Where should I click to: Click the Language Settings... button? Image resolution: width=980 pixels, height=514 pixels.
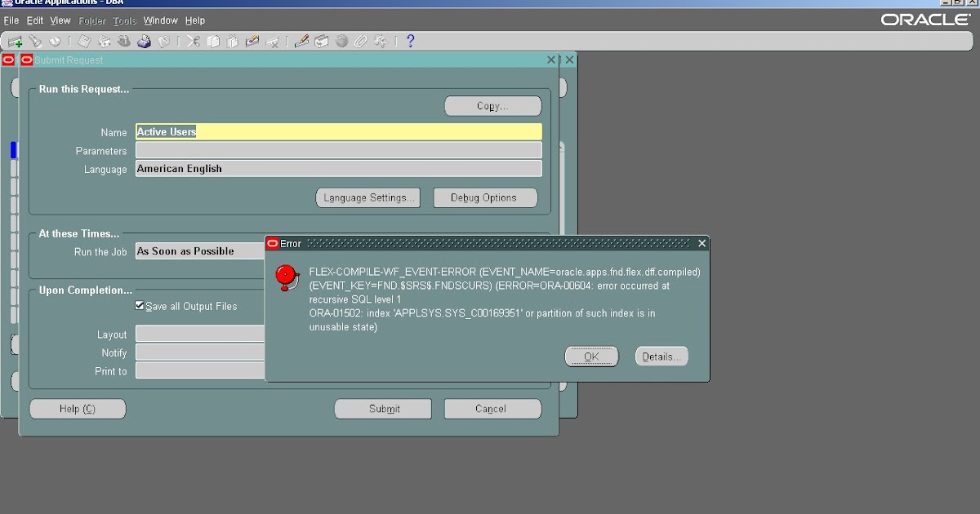point(368,197)
